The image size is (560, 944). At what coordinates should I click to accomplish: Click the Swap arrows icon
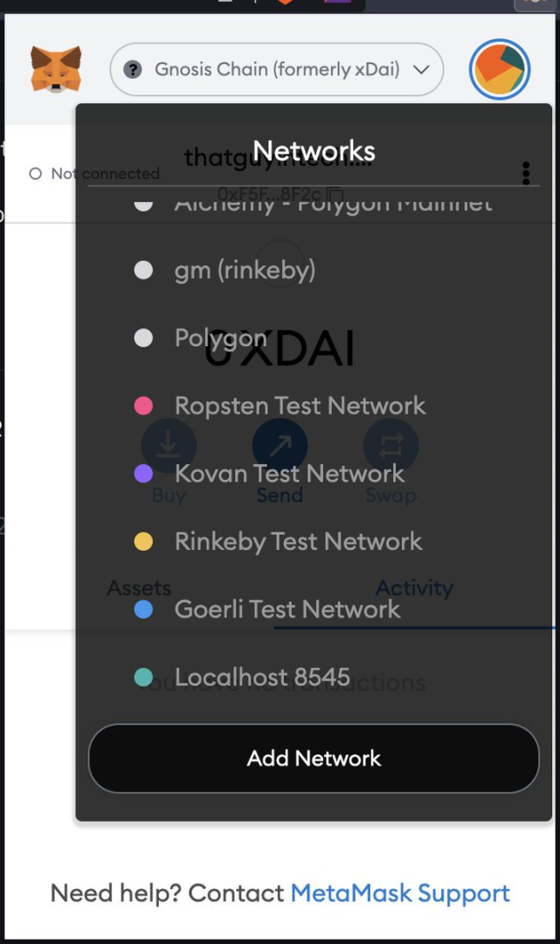(x=391, y=446)
